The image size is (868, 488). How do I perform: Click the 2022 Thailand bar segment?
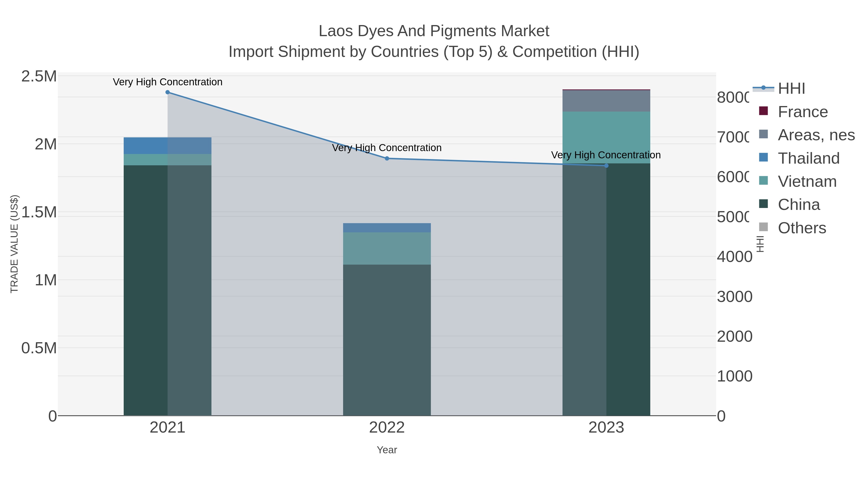(387, 228)
